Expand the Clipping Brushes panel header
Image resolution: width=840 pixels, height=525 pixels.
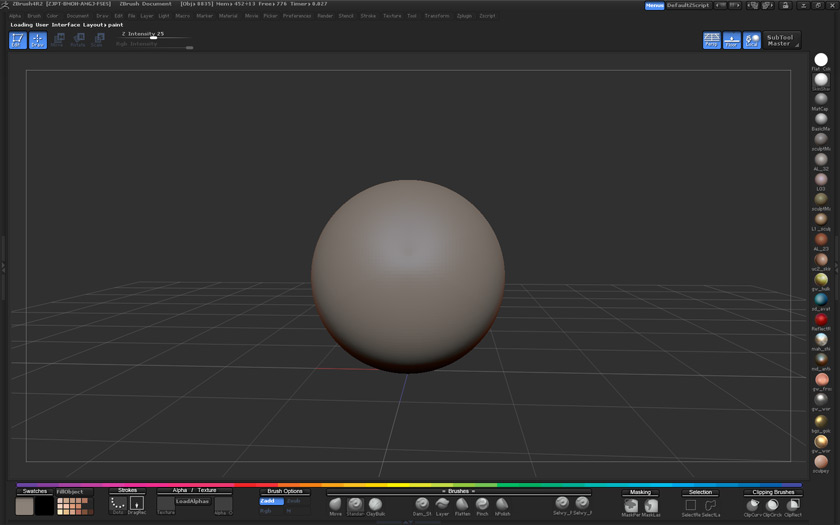point(773,491)
